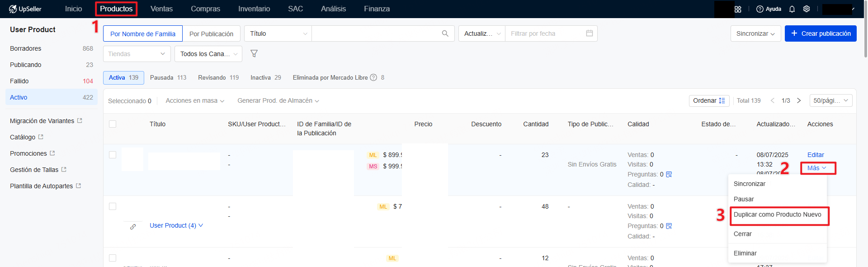Click the product search text field
The height and width of the screenshot is (267, 868).
coord(375,33)
